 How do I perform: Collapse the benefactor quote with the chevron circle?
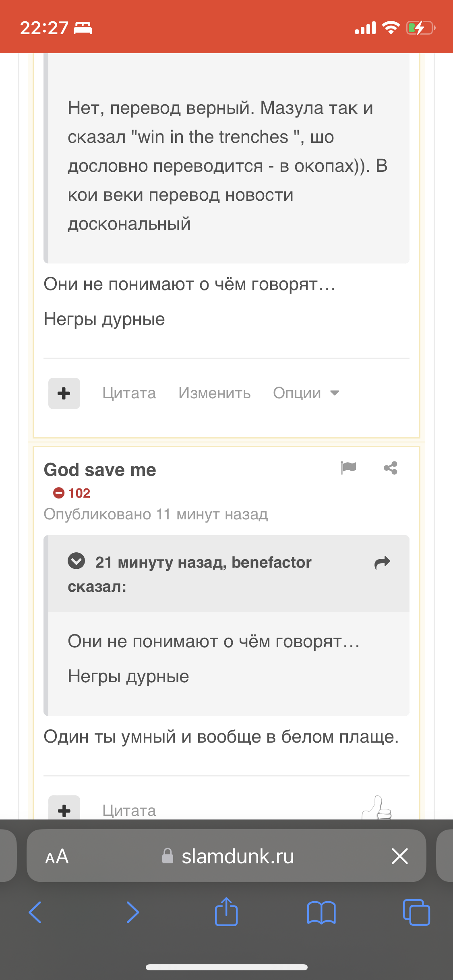(x=76, y=561)
